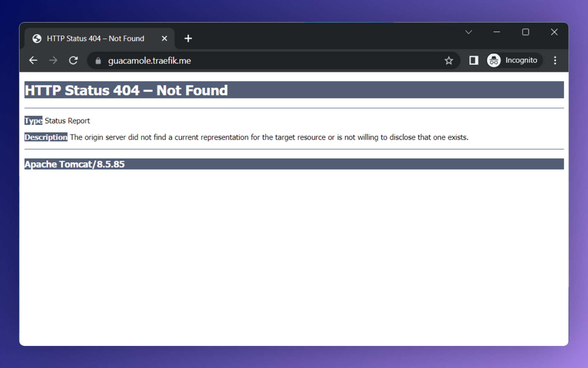View site information via lock icon
The image size is (588, 368).
click(98, 61)
